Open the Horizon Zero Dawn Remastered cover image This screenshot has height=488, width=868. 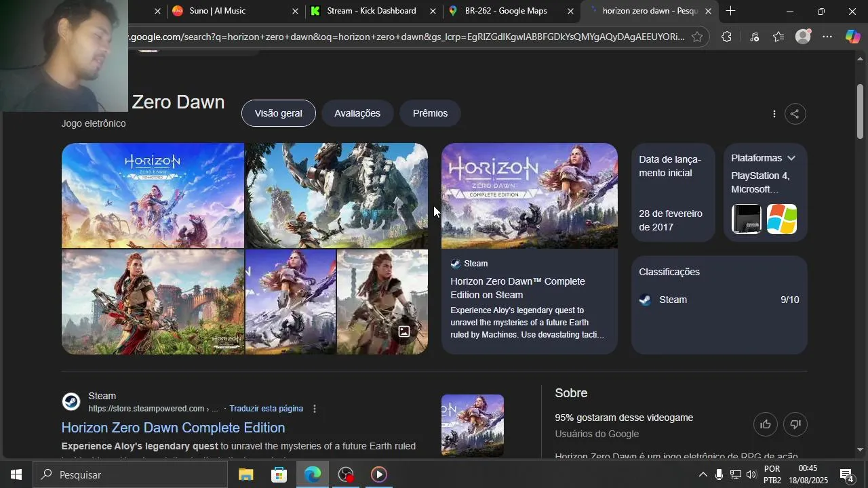pyautogui.click(x=153, y=195)
